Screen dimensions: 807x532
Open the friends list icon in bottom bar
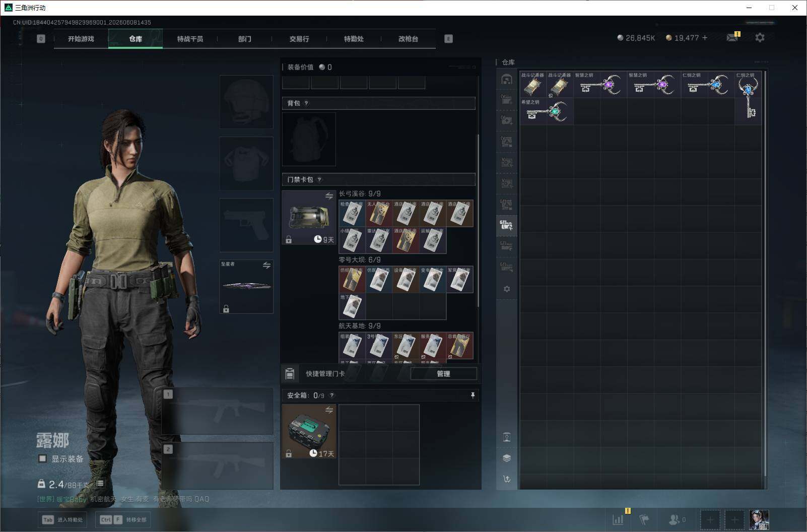677,519
